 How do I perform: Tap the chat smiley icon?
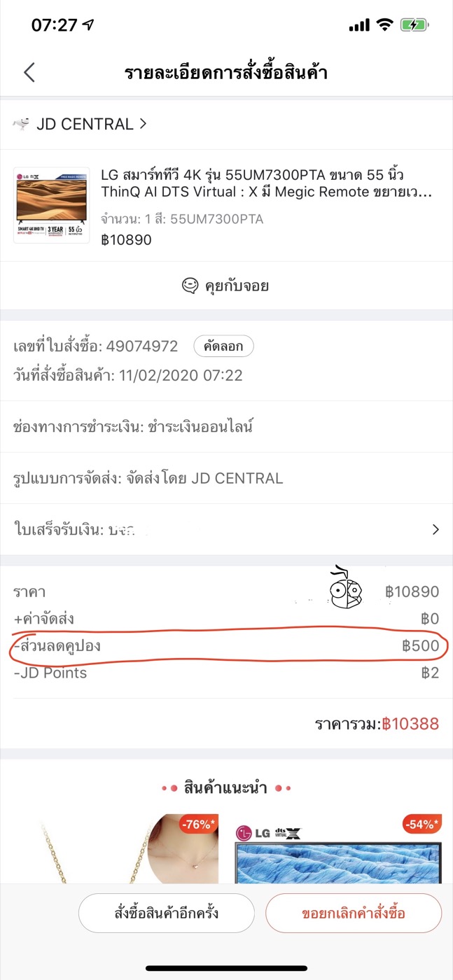tap(189, 286)
